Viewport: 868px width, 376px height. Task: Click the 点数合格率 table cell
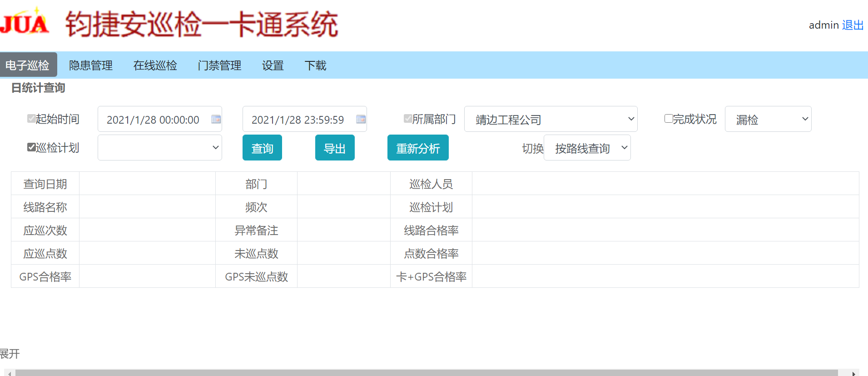[x=431, y=253]
